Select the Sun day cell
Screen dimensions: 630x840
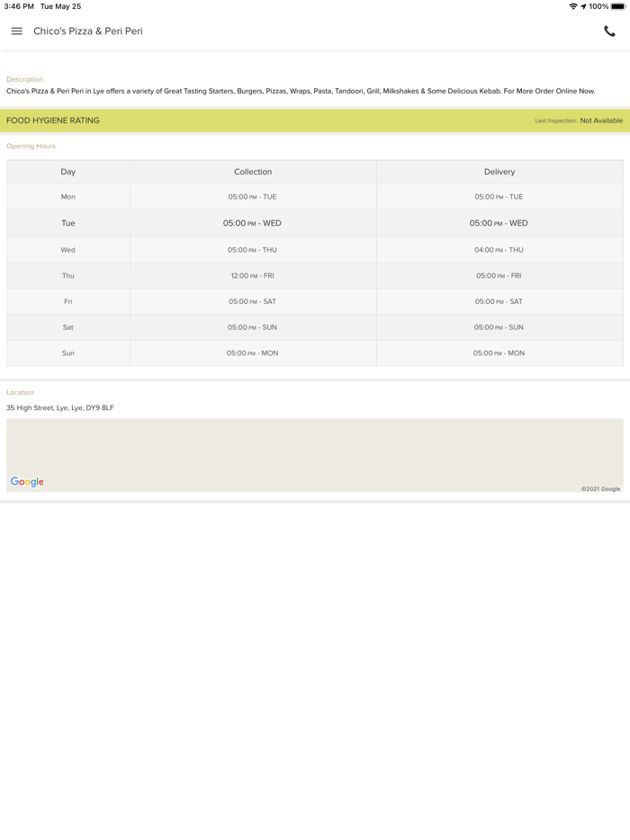tap(68, 353)
